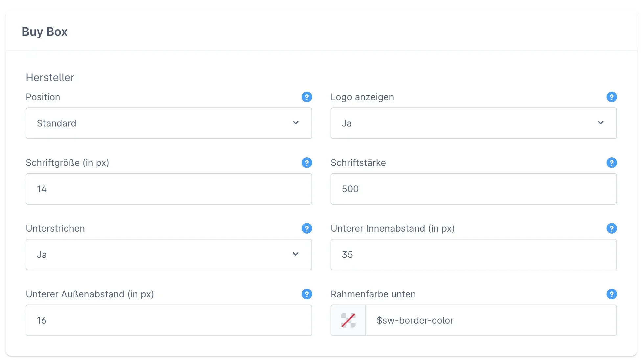Viewport: 644px width, 364px height.
Task: Show help for Logo anzeigen
Action: [611, 97]
